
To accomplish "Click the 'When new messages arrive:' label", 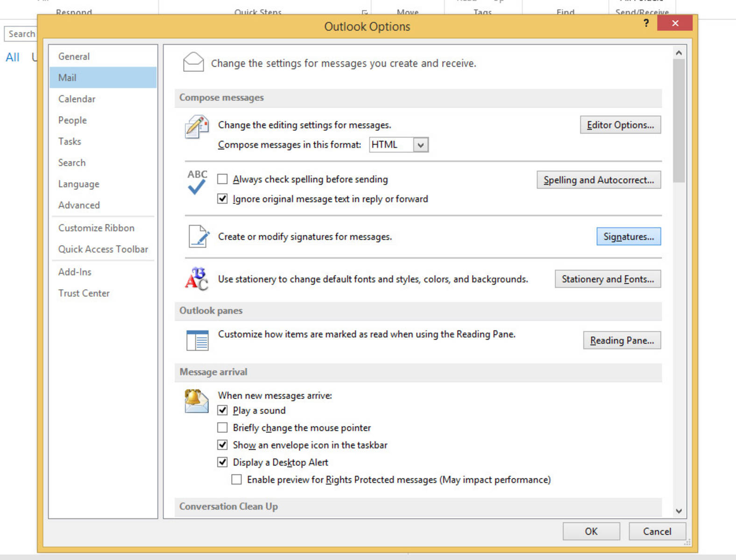I will [x=275, y=395].
